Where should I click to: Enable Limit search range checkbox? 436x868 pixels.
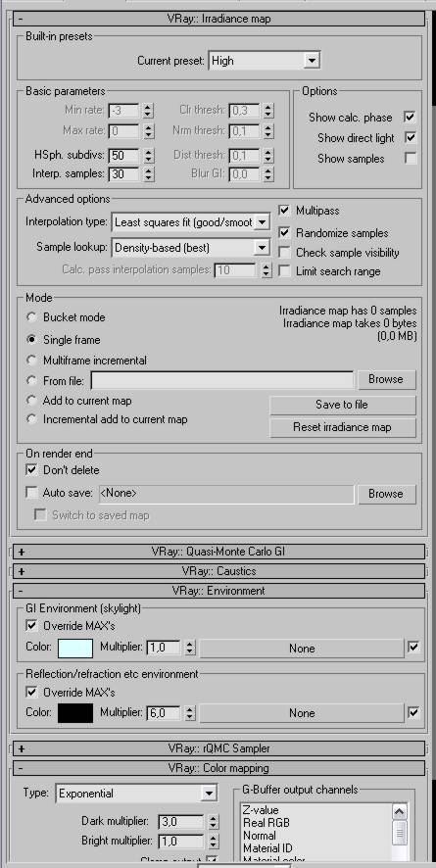tap(284, 271)
